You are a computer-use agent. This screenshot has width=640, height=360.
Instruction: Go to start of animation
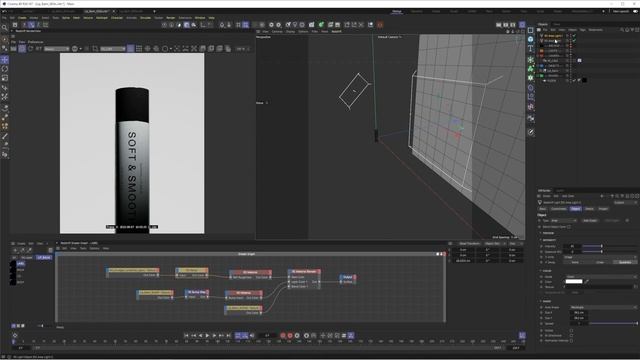186,336
